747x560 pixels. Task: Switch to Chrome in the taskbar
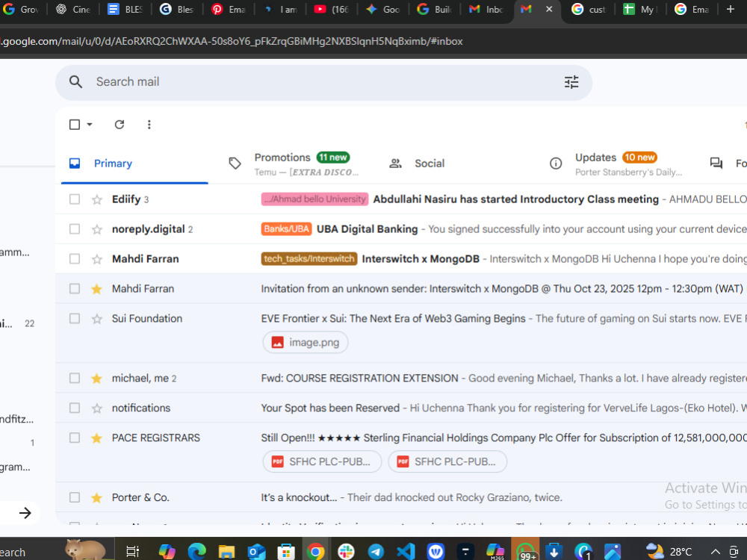click(x=315, y=552)
